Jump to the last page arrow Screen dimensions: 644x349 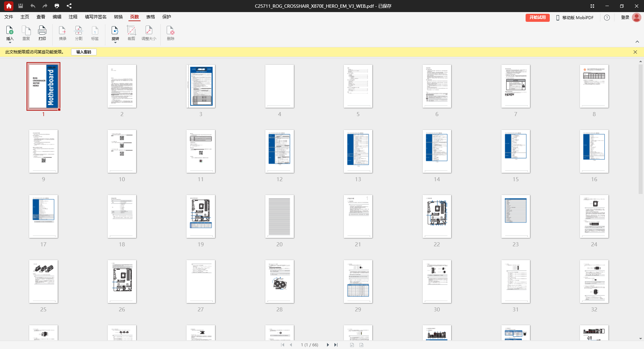click(x=336, y=345)
